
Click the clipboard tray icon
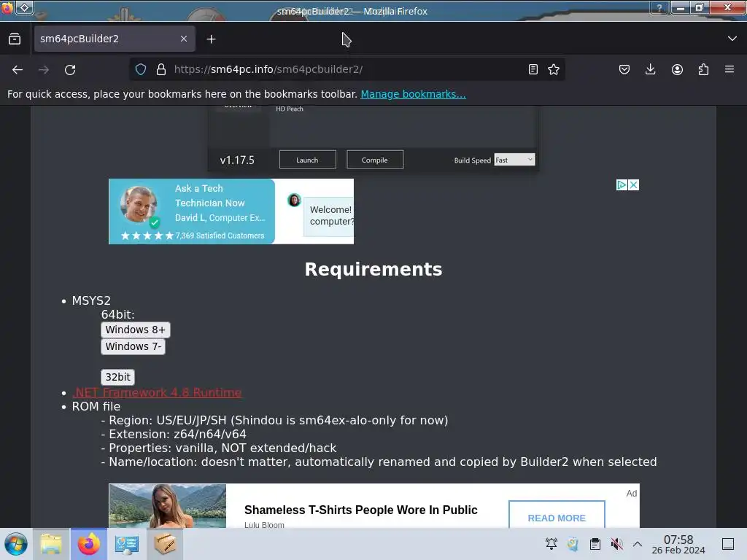tap(595, 544)
